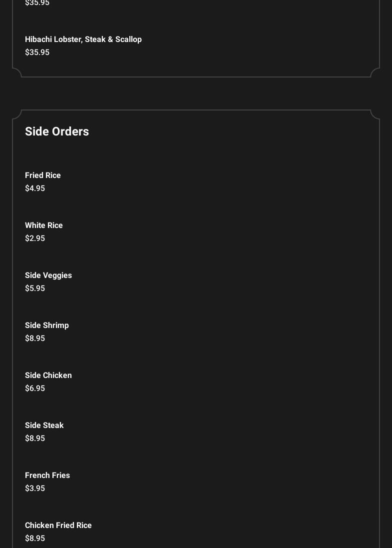Choose the Side Veggies item
392x548 pixels.
[48, 275]
